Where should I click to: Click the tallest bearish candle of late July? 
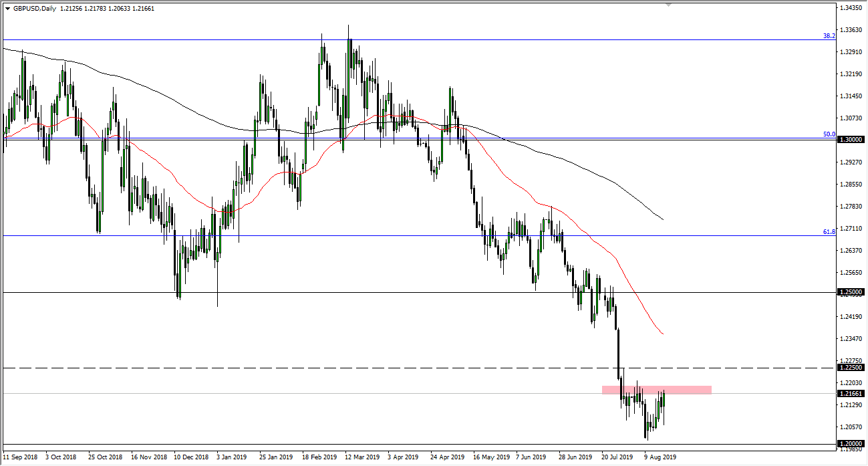[618, 354]
